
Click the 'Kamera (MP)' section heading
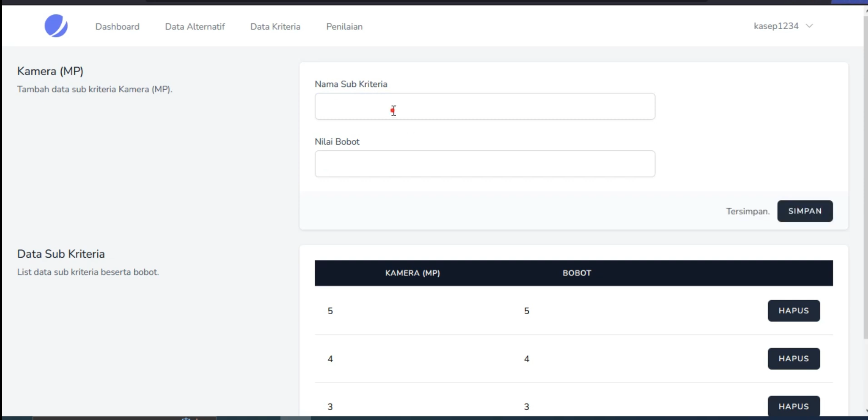click(x=50, y=71)
